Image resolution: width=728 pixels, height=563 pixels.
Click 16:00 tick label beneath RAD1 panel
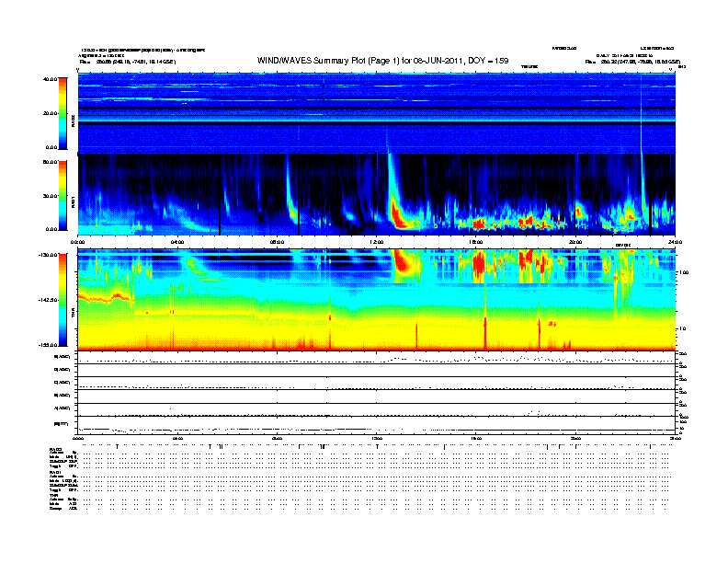(x=476, y=242)
